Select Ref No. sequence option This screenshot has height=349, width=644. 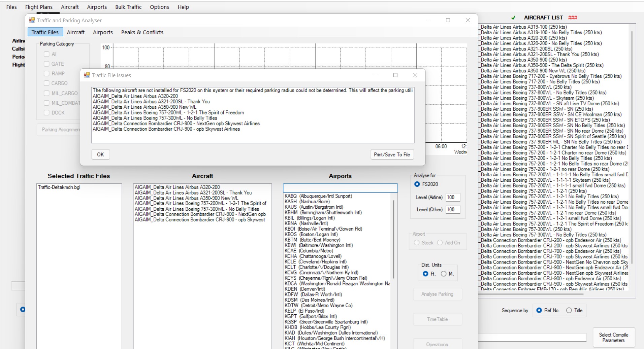(539, 310)
